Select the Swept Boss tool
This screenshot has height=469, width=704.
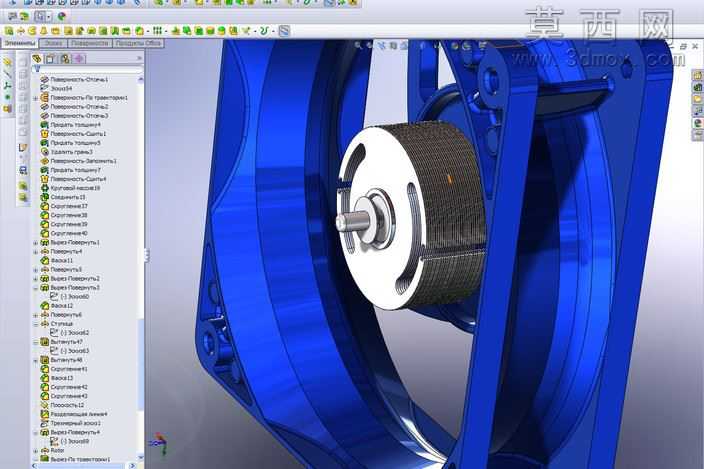click(x=32, y=31)
